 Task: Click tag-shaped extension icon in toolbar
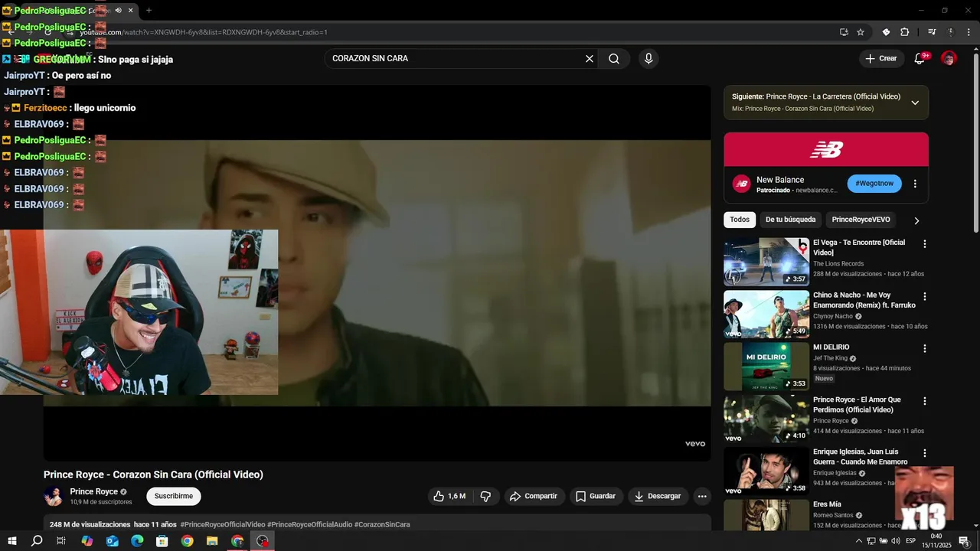(x=886, y=32)
